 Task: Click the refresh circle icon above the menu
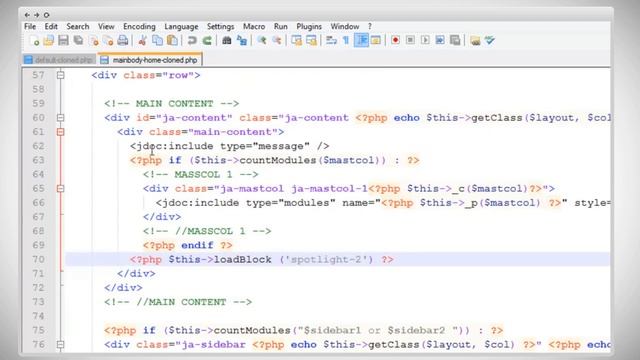pyautogui.click(x=47, y=15)
